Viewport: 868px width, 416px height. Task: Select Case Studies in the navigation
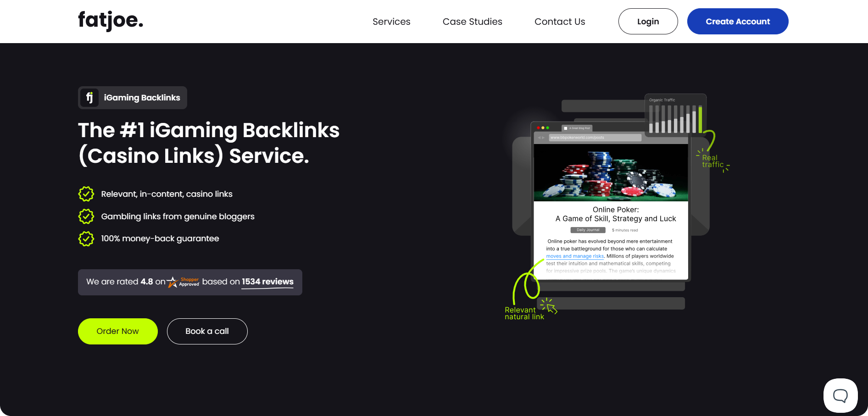pyautogui.click(x=472, y=21)
